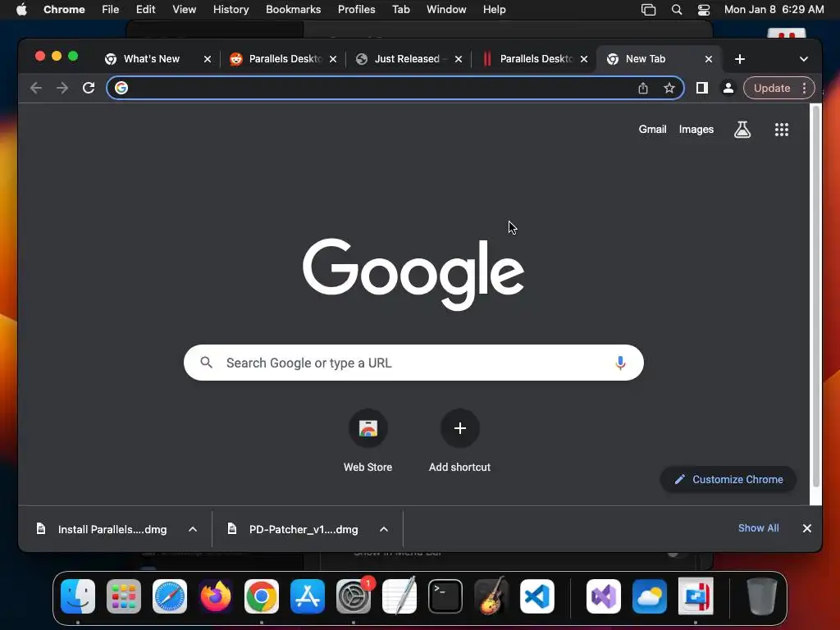
Task: Click the date and time in menu bar
Action: click(774, 10)
